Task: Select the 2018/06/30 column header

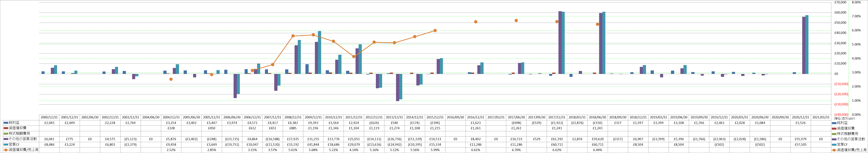Action: click(598, 118)
